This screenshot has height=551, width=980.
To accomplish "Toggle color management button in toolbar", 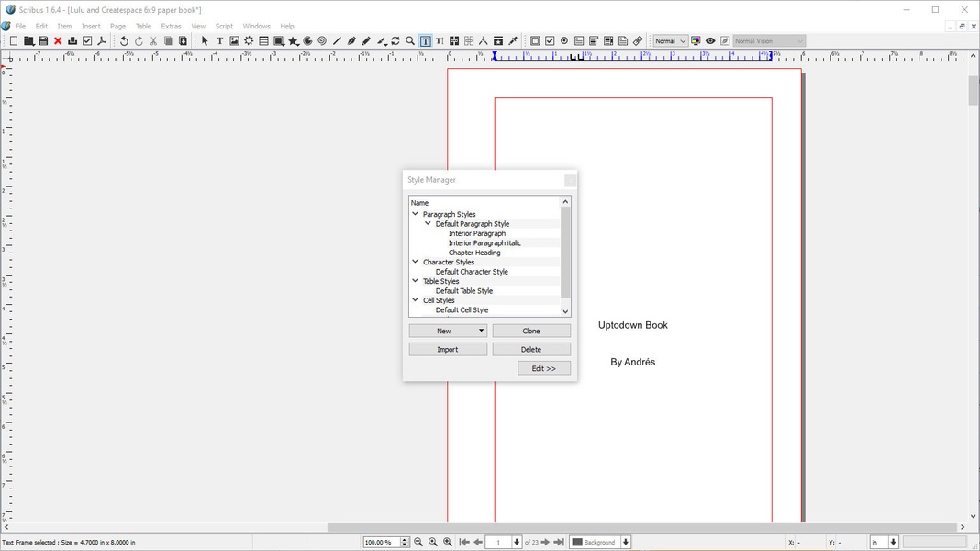I will pyautogui.click(x=696, y=41).
